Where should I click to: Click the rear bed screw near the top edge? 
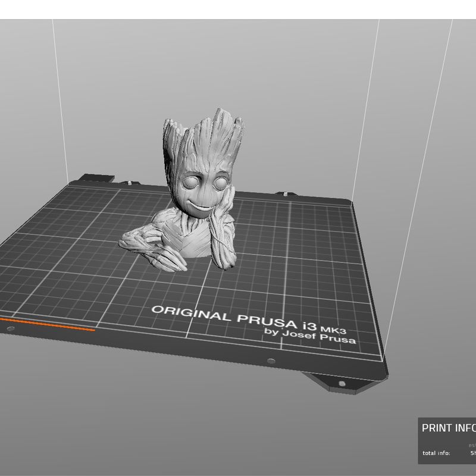(x=129, y=182)
